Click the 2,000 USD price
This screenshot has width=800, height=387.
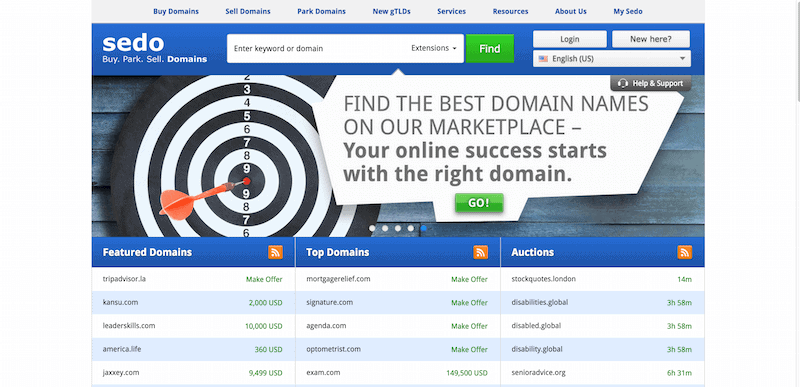click(265, 303)
